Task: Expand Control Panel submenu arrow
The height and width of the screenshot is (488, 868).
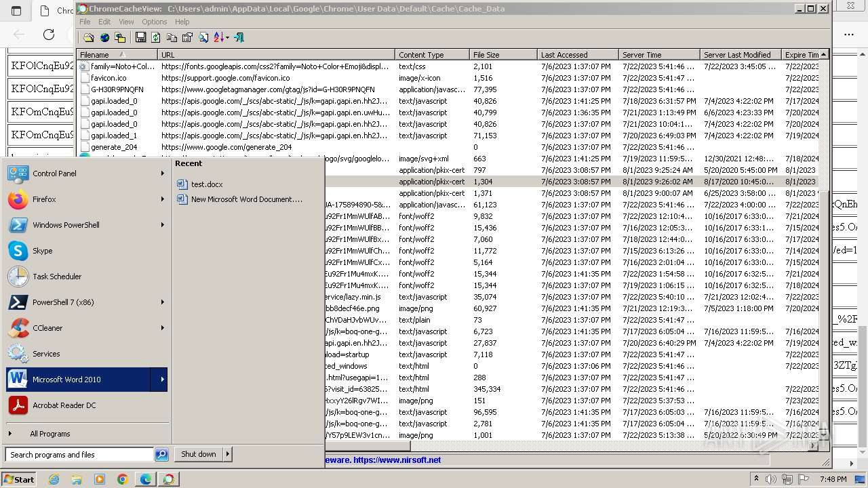Action: pyautogui.click(x=162, y=174)
